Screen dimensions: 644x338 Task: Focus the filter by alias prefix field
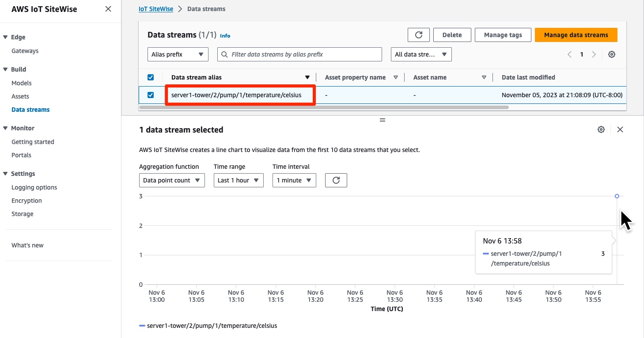[x=299, y=54]
